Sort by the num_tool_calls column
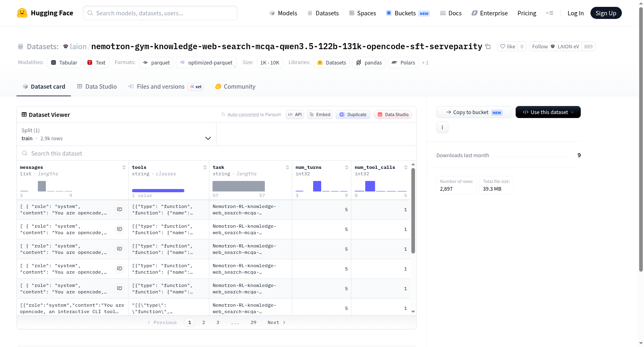 (x=406, y=167)
